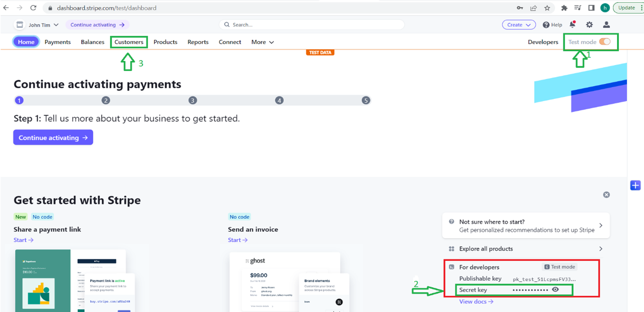Open the settings gear icon
This screenshot has width=644, height=312.
pos(589,25)
